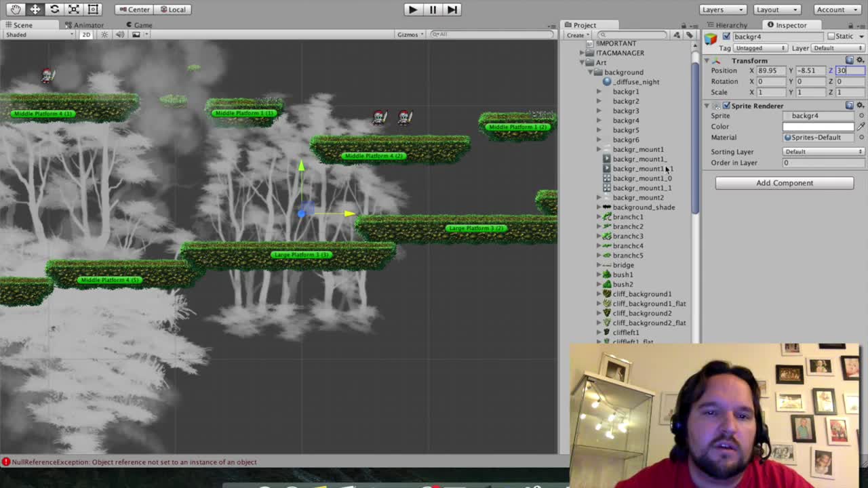Click the Add Component button
Viewport: 868px width, 488px height.
784,183
